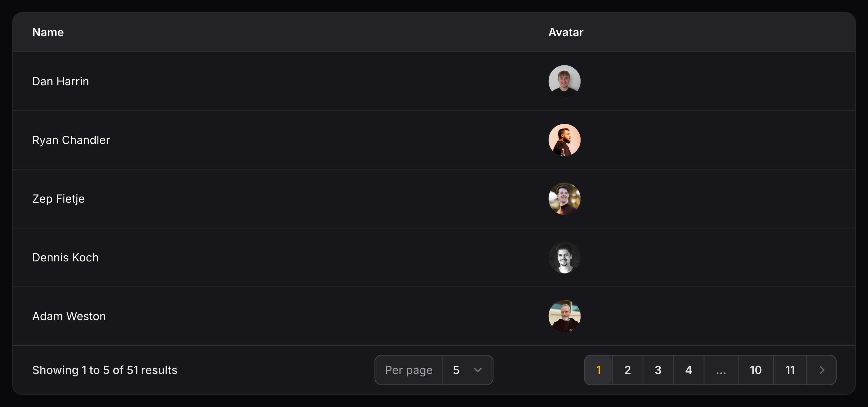Go to next page using arrow
Screen dimensions: 868x407
point(821,370)
